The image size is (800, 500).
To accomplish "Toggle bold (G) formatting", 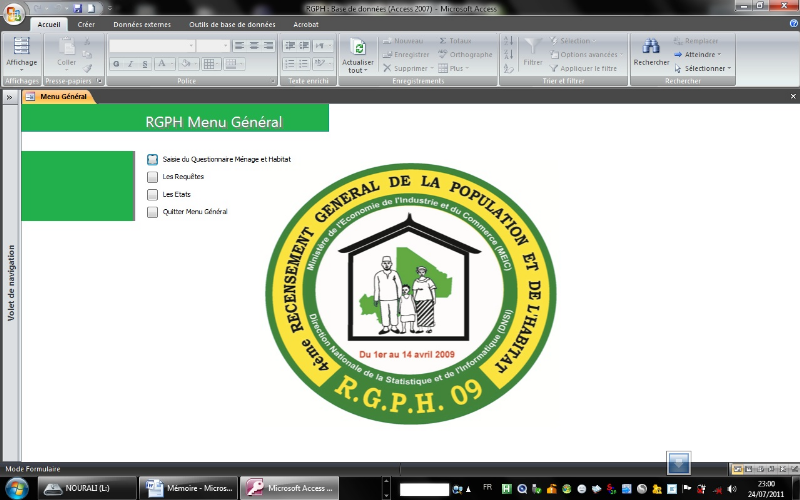I will point(116,64).
